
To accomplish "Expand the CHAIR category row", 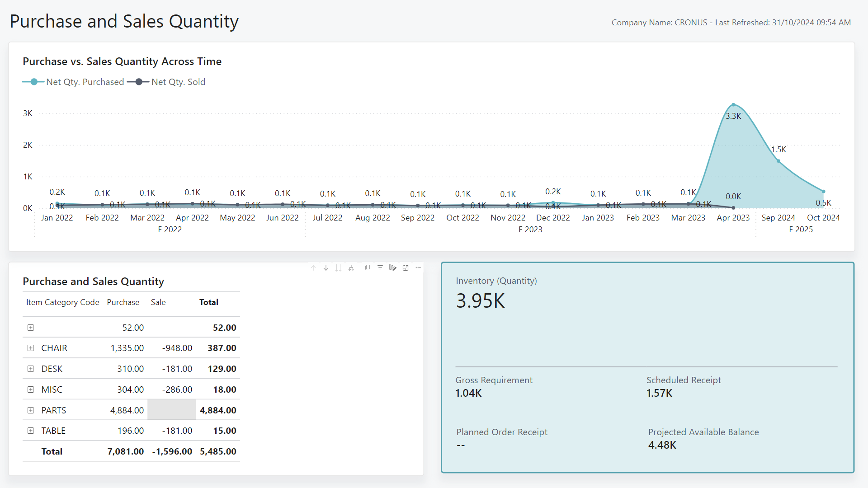I will click(31, 348).
